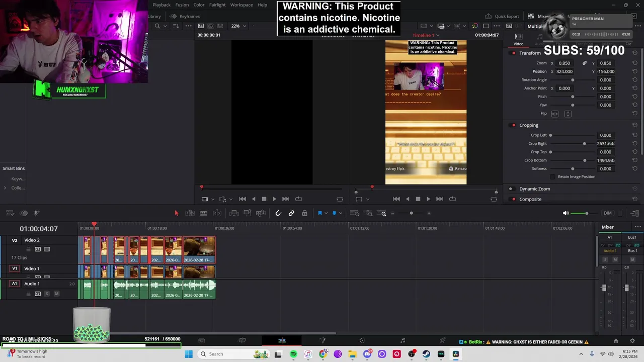Open the marker color dropdown arrow

(340, 213)
